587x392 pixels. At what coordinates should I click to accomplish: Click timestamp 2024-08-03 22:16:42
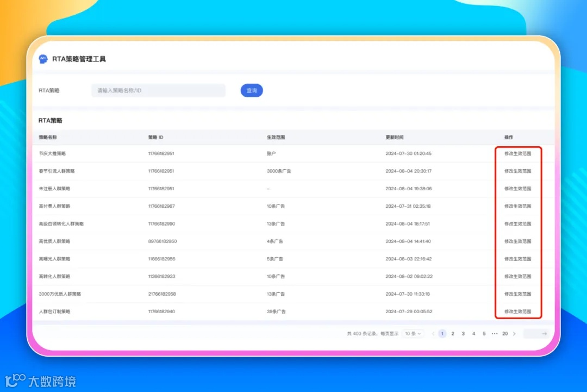point(408,259)
